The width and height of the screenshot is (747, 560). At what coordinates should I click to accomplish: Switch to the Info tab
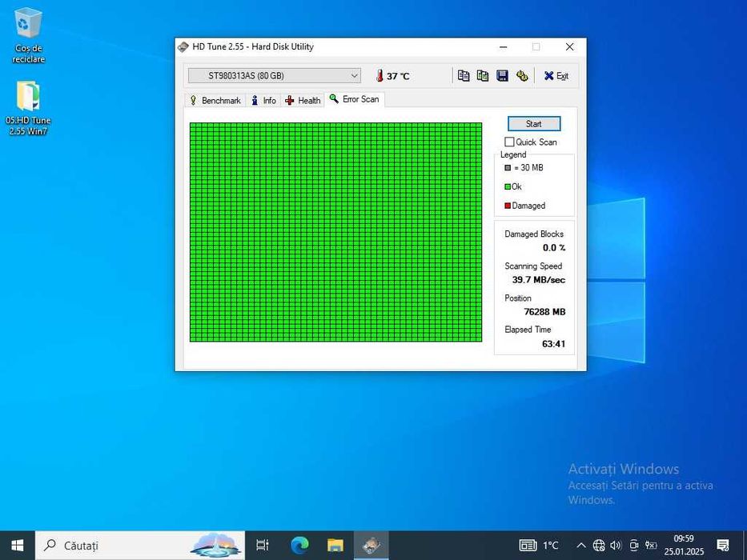pyautogui.click(x=263, y=101)
